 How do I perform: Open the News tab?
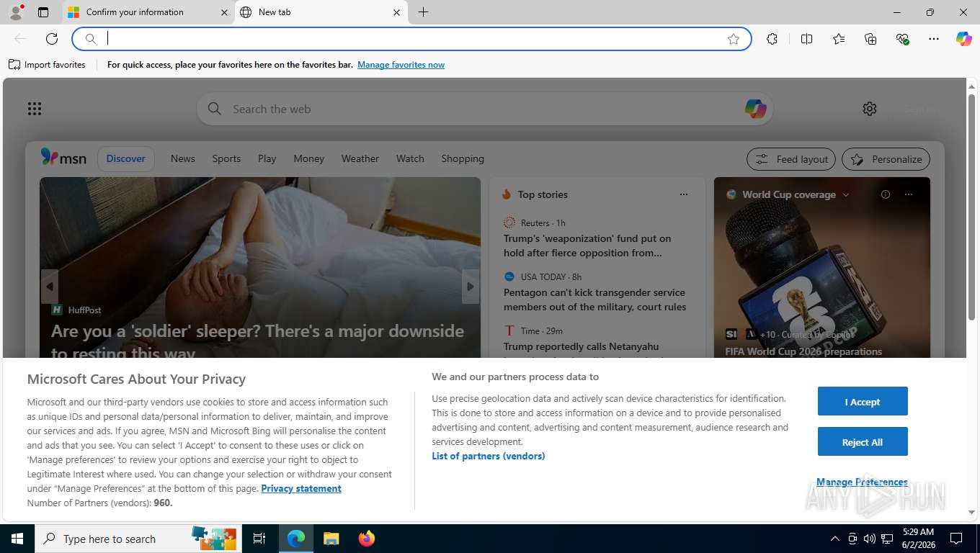coord(183,158)
